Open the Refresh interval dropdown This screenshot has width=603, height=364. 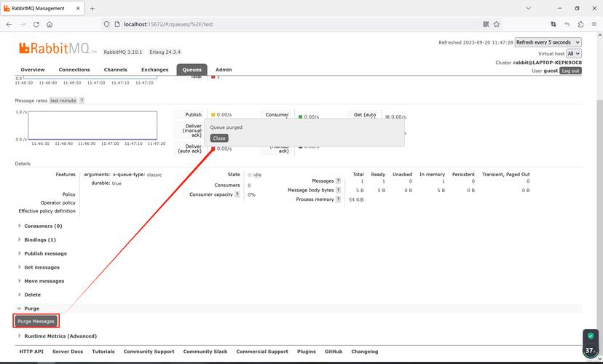pos(548,43)
